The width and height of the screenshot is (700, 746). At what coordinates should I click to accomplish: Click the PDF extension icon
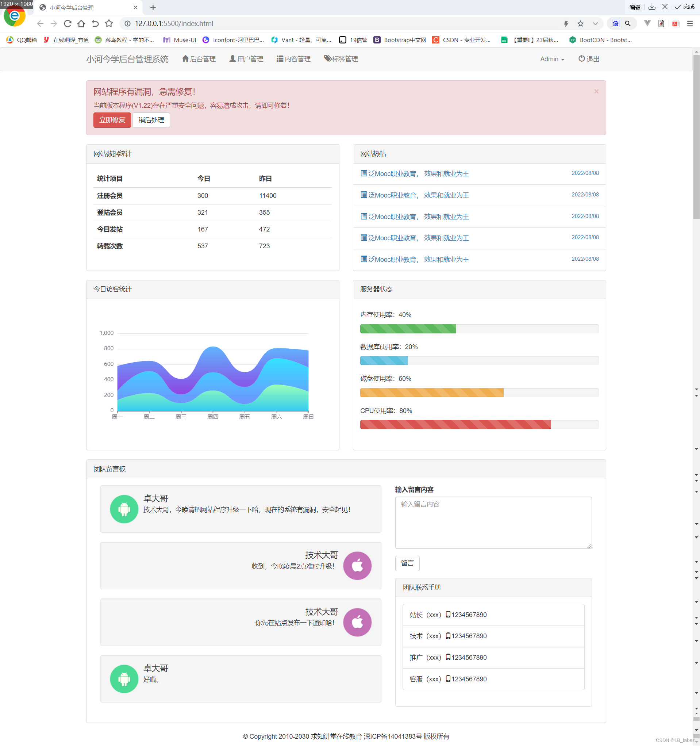tap(676, 24)
